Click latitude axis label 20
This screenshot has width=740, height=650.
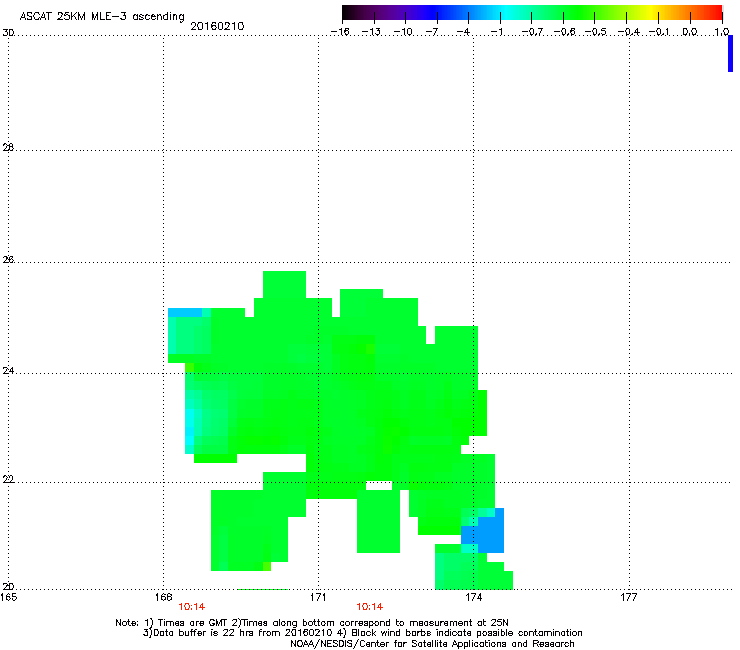[8, 587]
